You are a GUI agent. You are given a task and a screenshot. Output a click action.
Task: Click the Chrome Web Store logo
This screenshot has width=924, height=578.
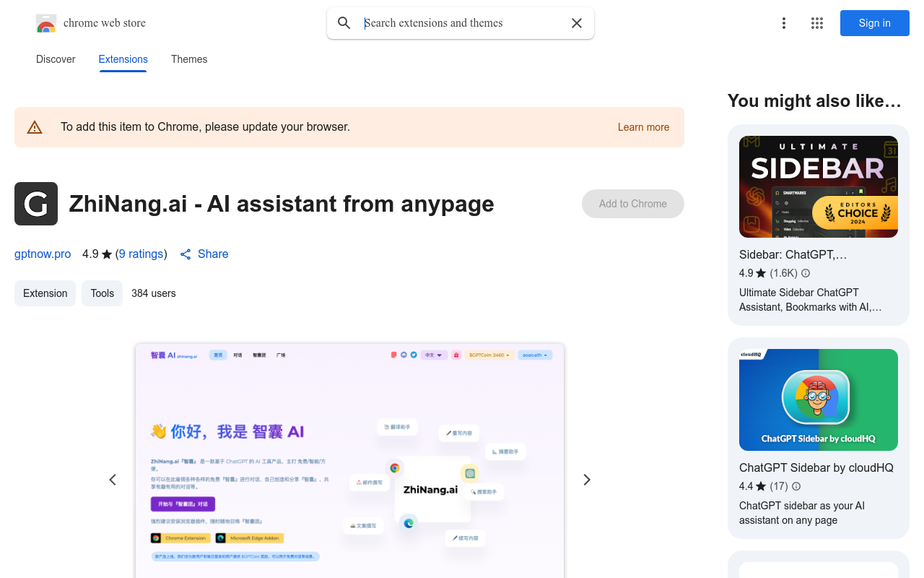(46, 23)
